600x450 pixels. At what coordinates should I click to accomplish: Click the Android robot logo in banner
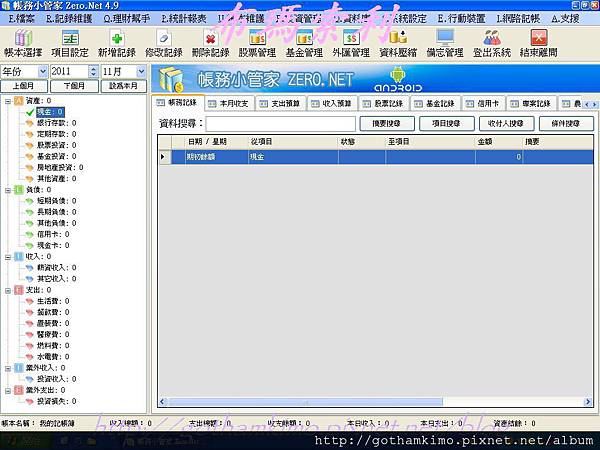tap(398, 75)
